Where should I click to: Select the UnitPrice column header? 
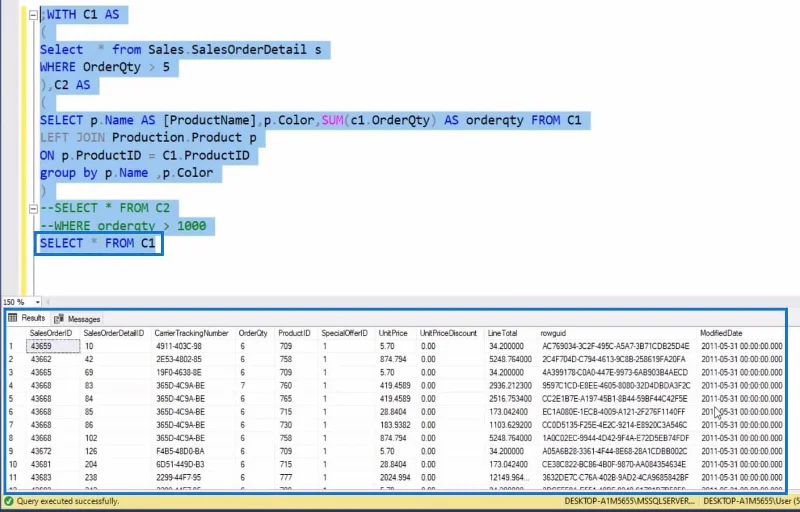click(393, 333)
